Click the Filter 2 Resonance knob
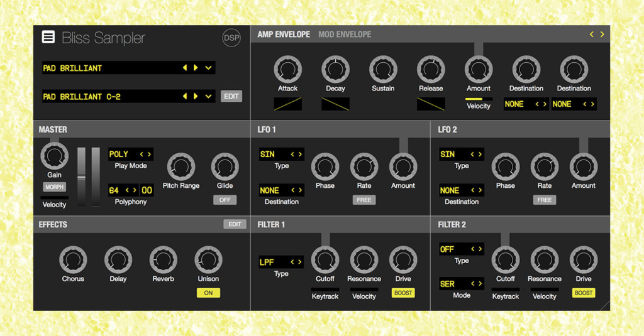644x336 pixels. tap(544, 259)
